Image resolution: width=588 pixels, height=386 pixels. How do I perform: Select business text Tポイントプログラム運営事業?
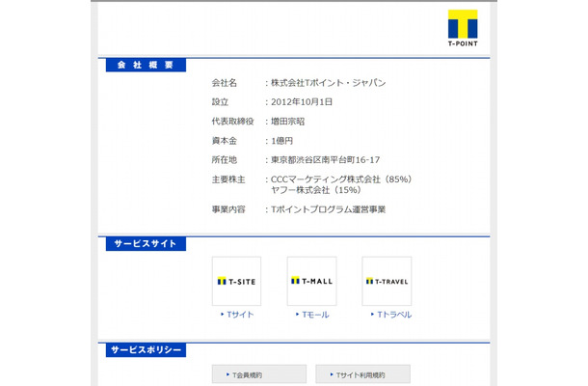point(328,209)
